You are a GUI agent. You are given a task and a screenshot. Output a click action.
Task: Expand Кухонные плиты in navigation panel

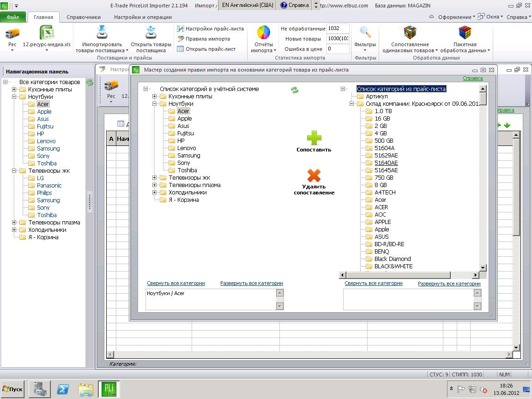[x=14, y=90]
